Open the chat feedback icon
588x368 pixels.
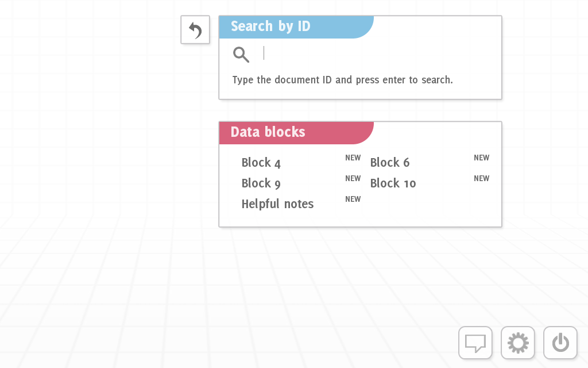point(475,343)
